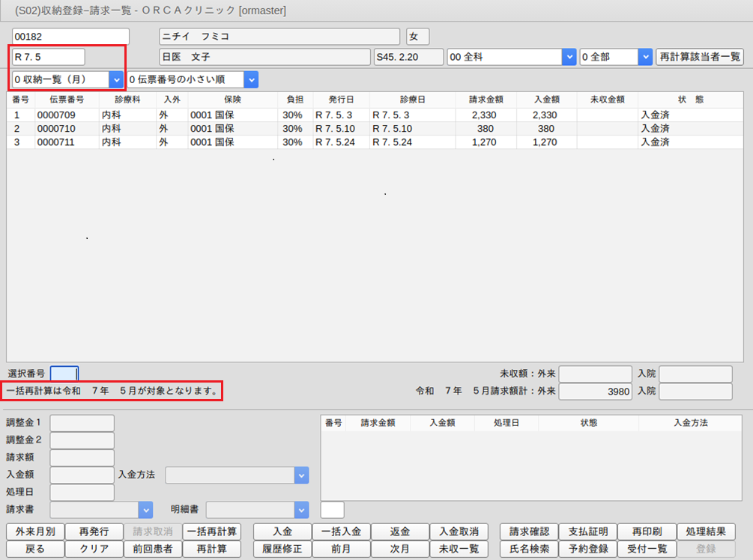Viewport: 753px width, 560px height.
Task: Open the 収納一覧(月) display mode dropdown
Action: point(116,79)
